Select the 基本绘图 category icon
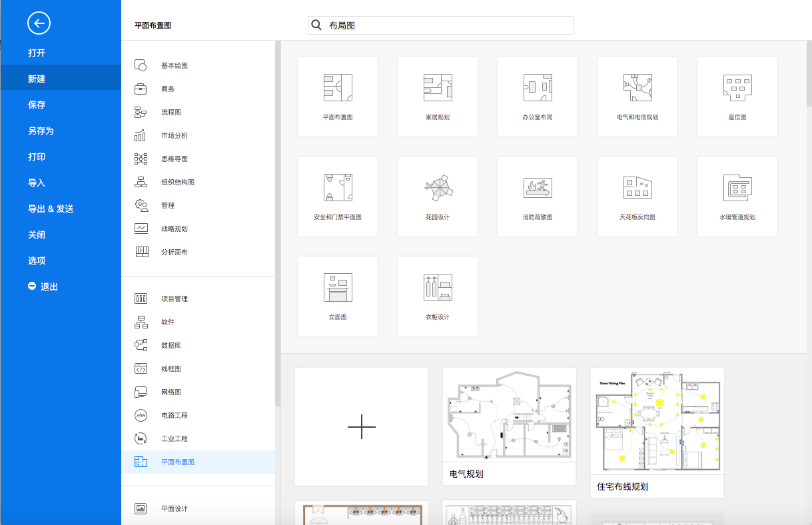 click(141, 65)
